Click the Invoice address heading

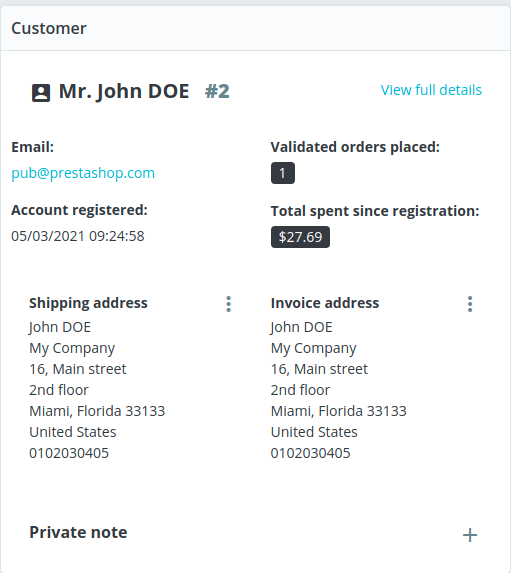(325, 303)
